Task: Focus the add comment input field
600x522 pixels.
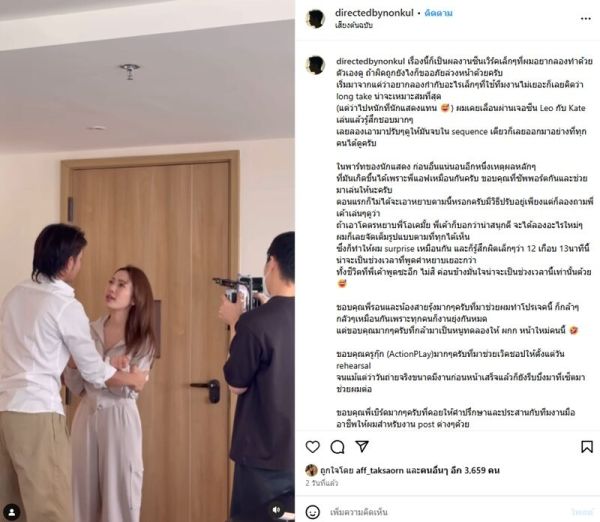Action: (448, 512)
